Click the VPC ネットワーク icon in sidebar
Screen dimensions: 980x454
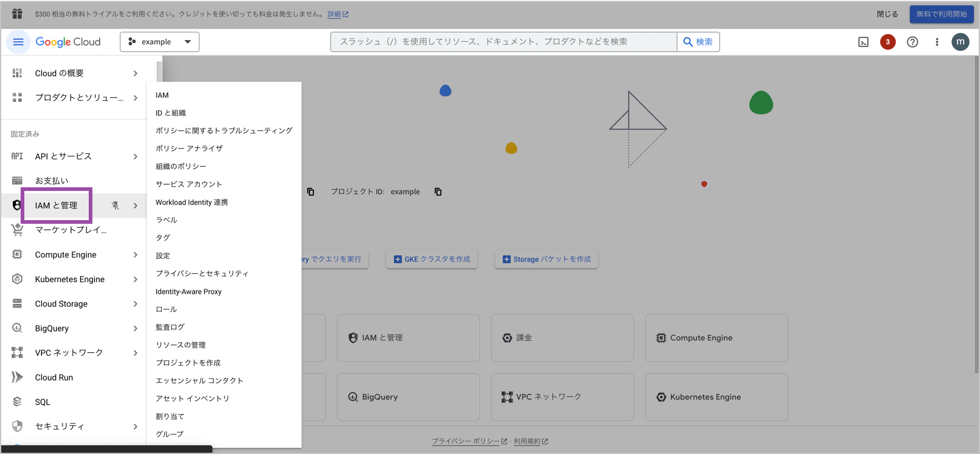(17, 353)
